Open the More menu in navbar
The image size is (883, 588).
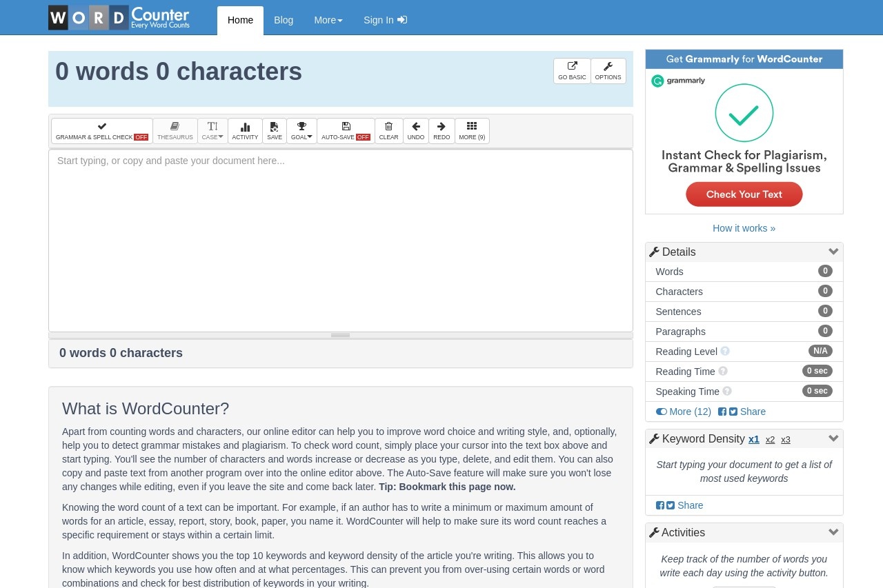click(328, 20)
